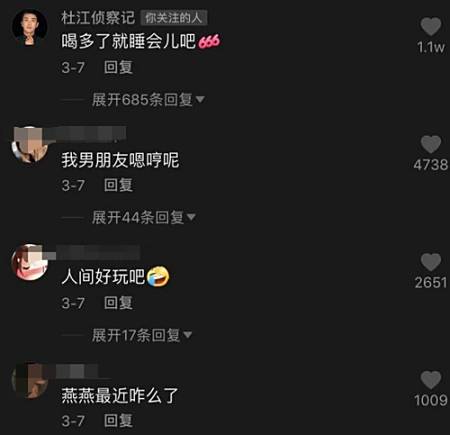Reply to 喝多了就睡会儿吧 comment
The height and width of the screenshot is (435, 450).
[118, 67]
